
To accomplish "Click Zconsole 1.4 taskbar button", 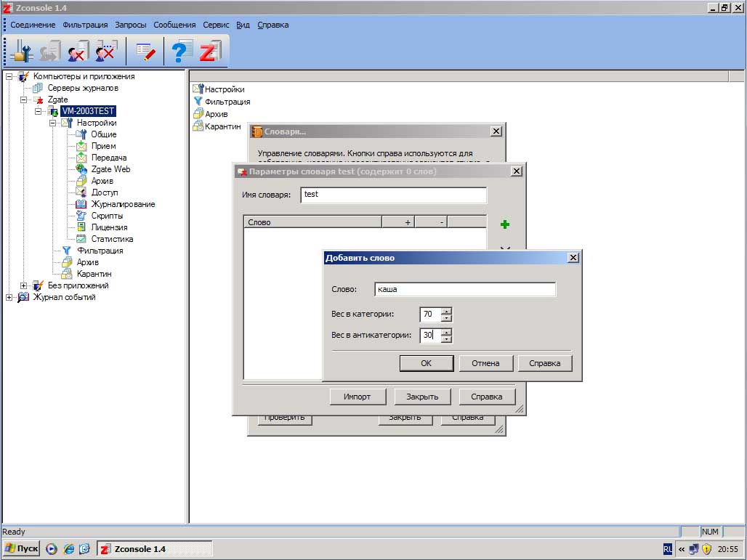I will point(154,549).
